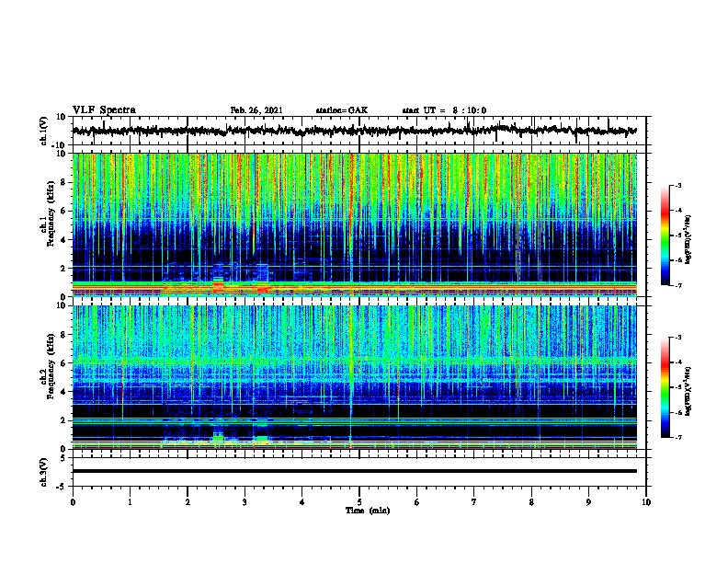Click the '-3' label on the ch.2 color scale
Viewport: 728px width, 563px height.
pyautogui.click(x=678, y=338)
